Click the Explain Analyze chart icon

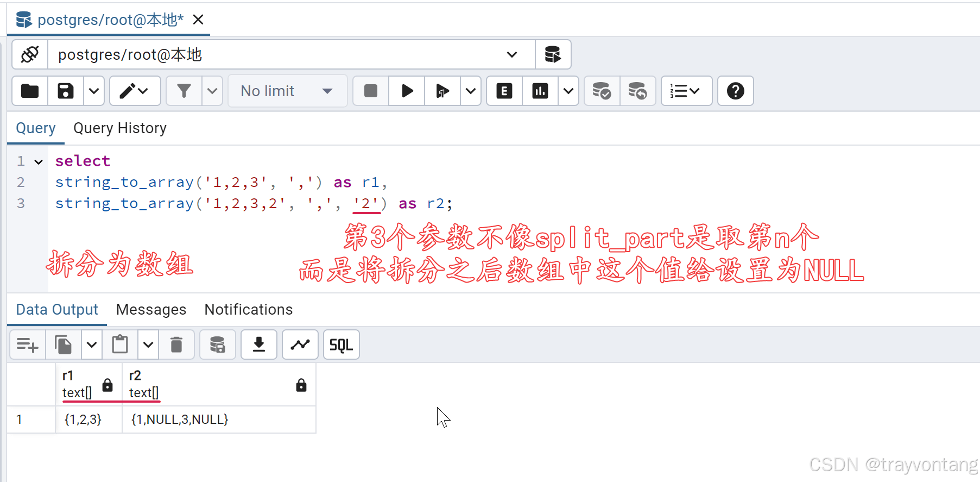(x=540, y=91)
